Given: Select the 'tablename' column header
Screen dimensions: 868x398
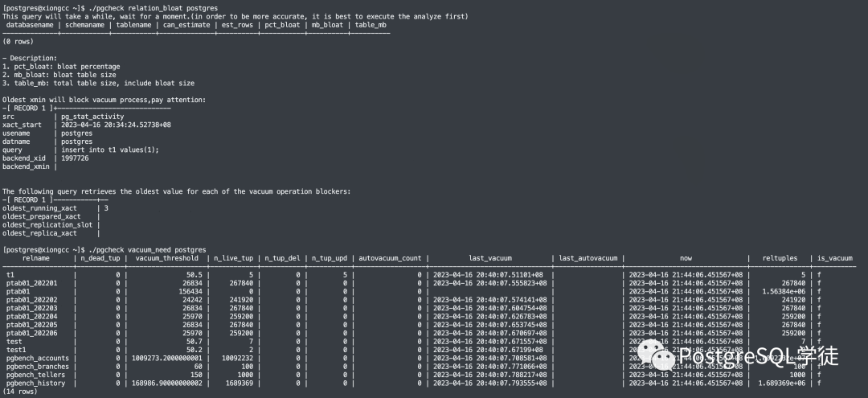Looking at the screenshot, I should click(133, 25).
